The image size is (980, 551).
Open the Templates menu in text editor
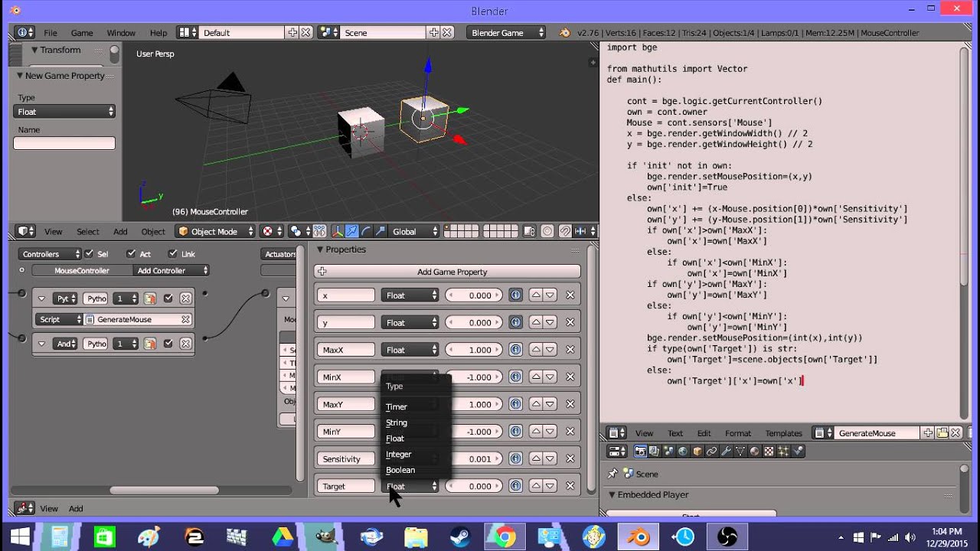pyautogui.click(x=784, y=433)
